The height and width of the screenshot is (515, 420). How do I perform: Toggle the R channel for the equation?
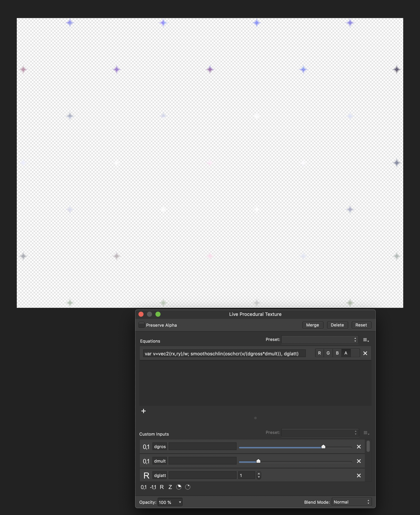(x=319, y=353)
